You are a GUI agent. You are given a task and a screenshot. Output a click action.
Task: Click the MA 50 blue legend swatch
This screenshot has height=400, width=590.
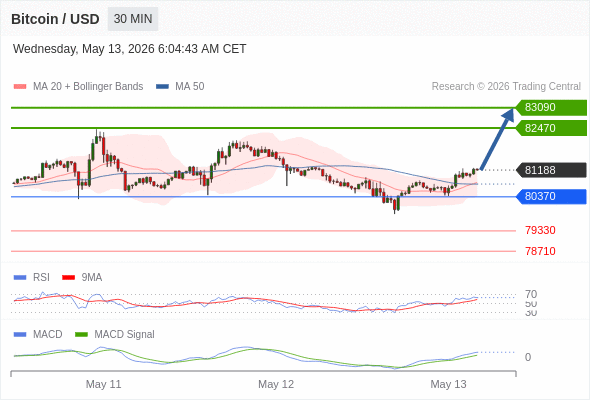pos(163,87)
